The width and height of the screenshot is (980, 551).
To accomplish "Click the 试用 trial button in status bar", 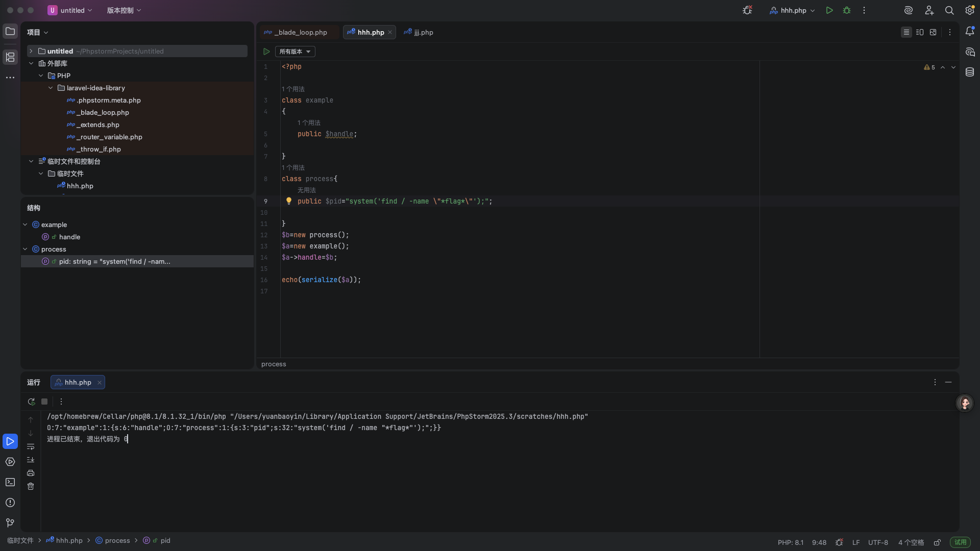I will point(960,542).
